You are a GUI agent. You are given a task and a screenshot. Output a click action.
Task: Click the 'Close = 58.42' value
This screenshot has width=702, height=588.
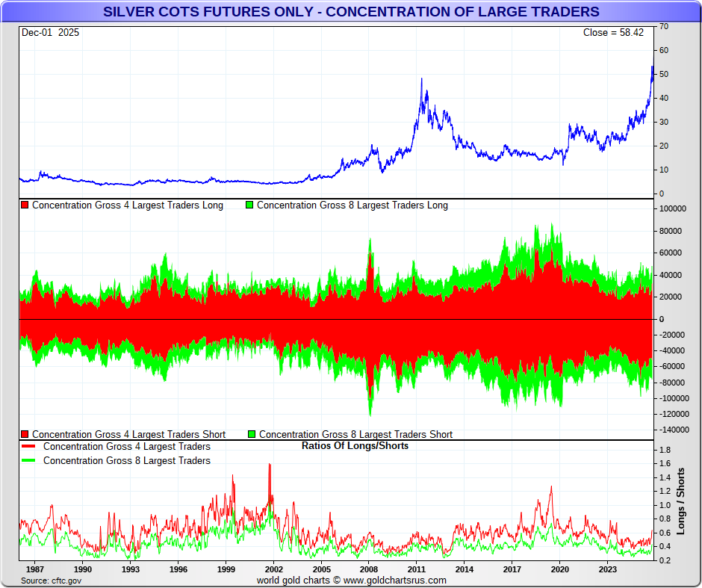[x=613, y=33]
